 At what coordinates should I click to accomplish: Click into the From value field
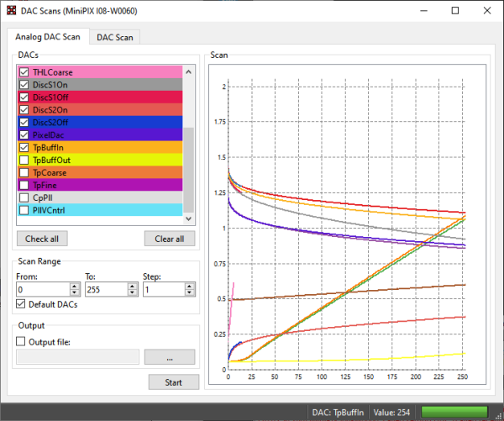pos(43,289)
